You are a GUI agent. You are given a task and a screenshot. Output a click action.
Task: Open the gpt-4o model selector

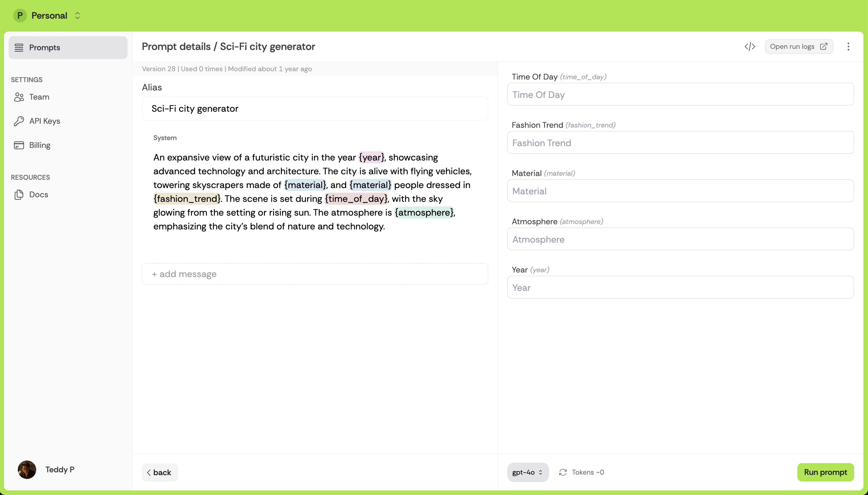(x=527, y=472)
